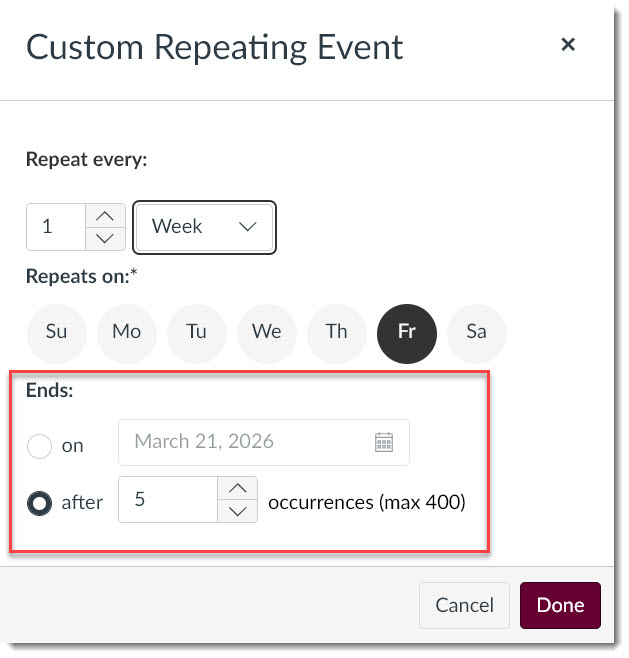Increase the repeat interval with up arrow
This screenshot has width=629, height=658.
(105, 216)
